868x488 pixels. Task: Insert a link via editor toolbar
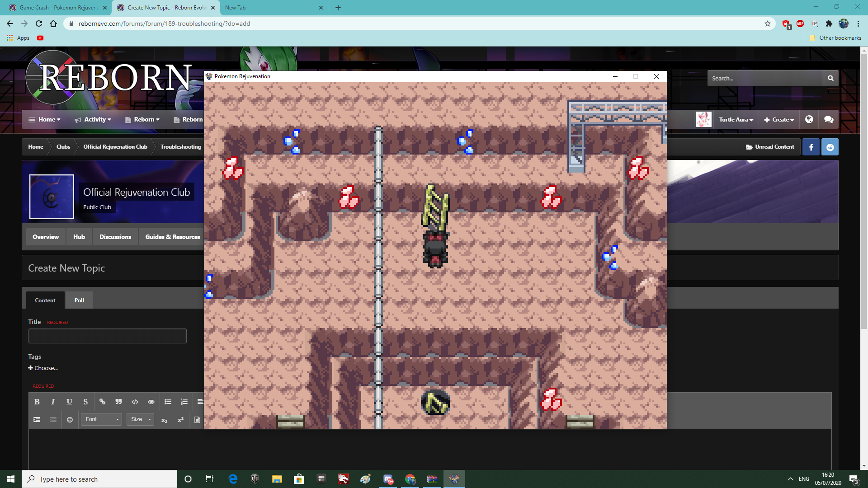[x=102, y=402]
